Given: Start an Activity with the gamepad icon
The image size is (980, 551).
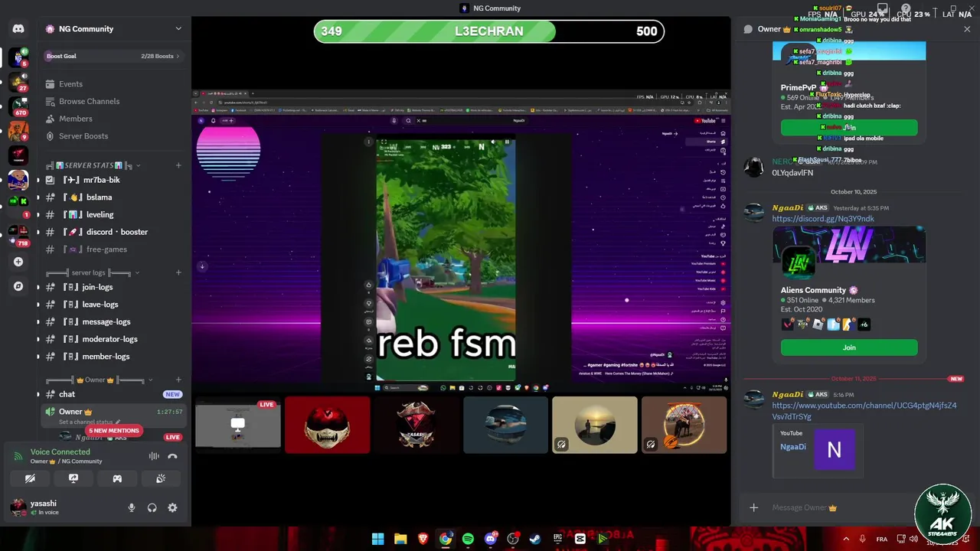Looking at the screenshot, I should point(117,478).
